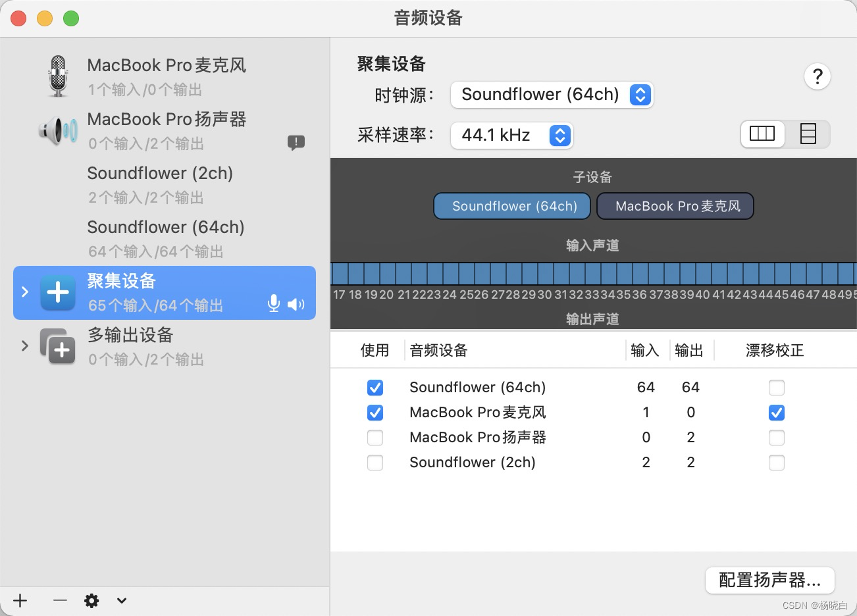This screenshot has height=616, width=857.
Task: Uncheck use for Soundflower (64ch)
Action: [x=375, y=388]
